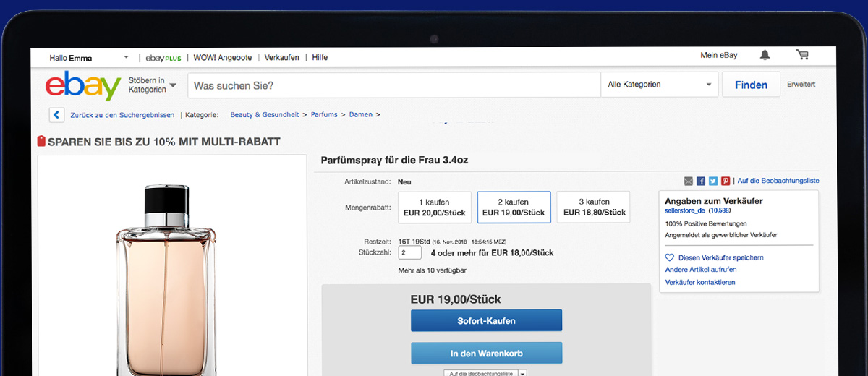Viewport: 868px width, 376px height.
Task: Click Auf die Beobachtungsliste link near share icons
Action: [x=778, y=181]
